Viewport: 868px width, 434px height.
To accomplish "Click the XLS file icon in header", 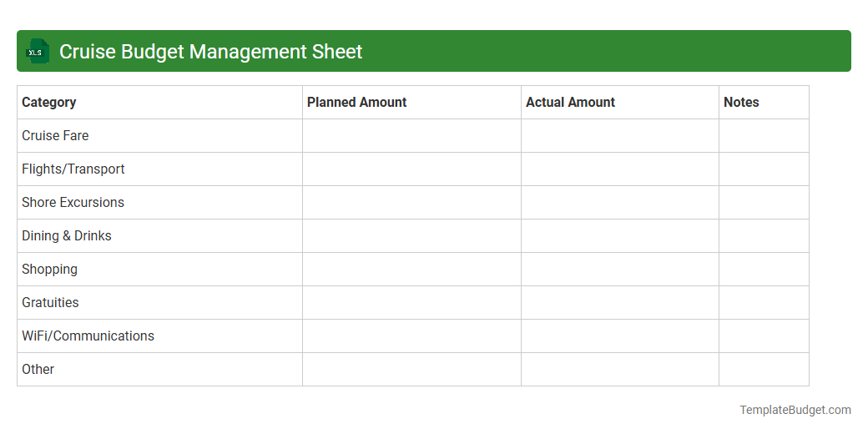I will [37, 51].
